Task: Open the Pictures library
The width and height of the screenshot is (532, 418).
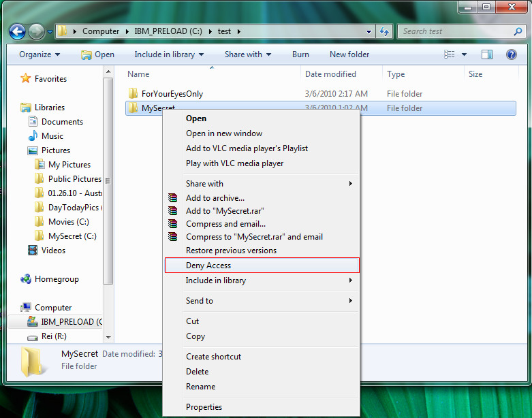Action: coord(49,150)
